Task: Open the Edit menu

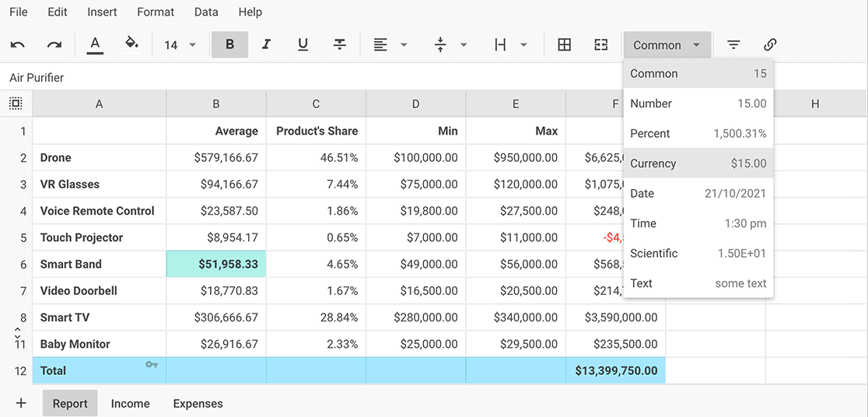Action: pos(58,12)
